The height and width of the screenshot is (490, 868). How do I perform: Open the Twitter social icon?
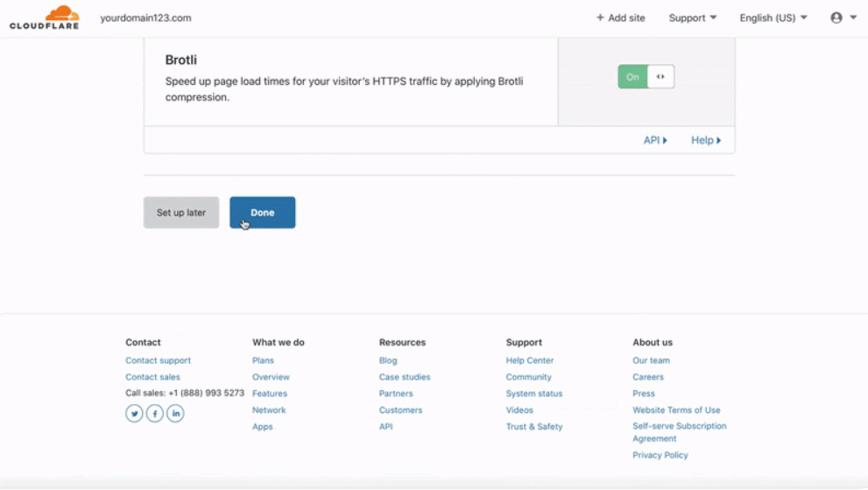(134, 414)
